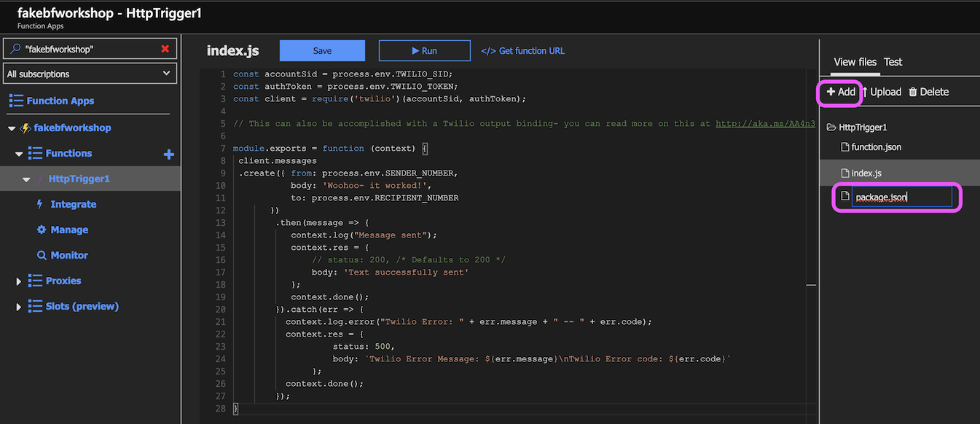
Task: Click the fakebfworkshop lightning bolt icon
Action: coord(26,127)
